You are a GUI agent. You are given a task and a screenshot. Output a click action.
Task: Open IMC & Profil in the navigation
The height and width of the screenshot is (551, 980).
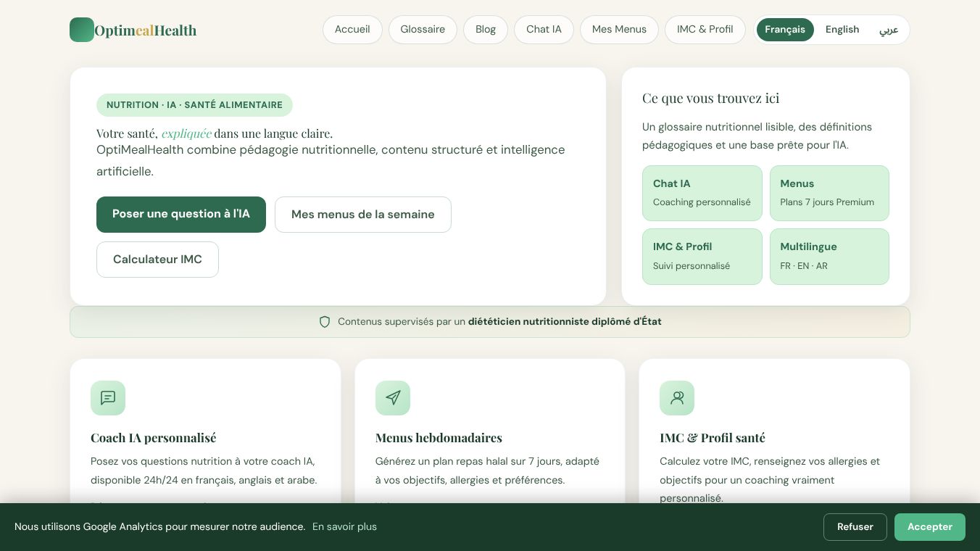point(705,30)
